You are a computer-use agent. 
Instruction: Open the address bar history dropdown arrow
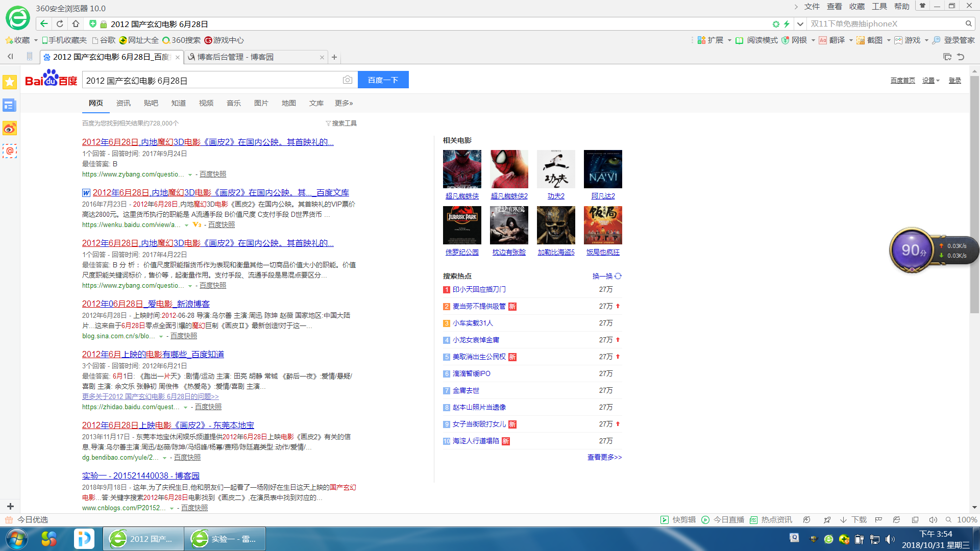coord(800,24)
